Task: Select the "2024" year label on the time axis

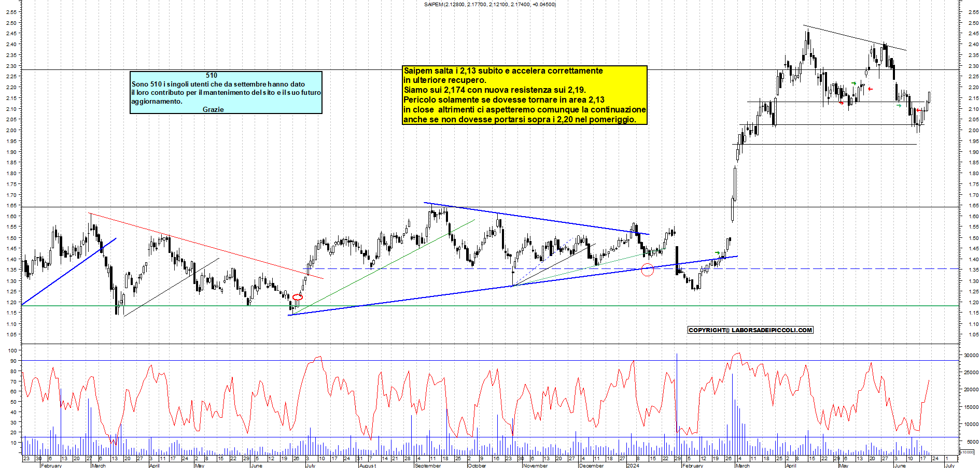Action: (633, 465)
